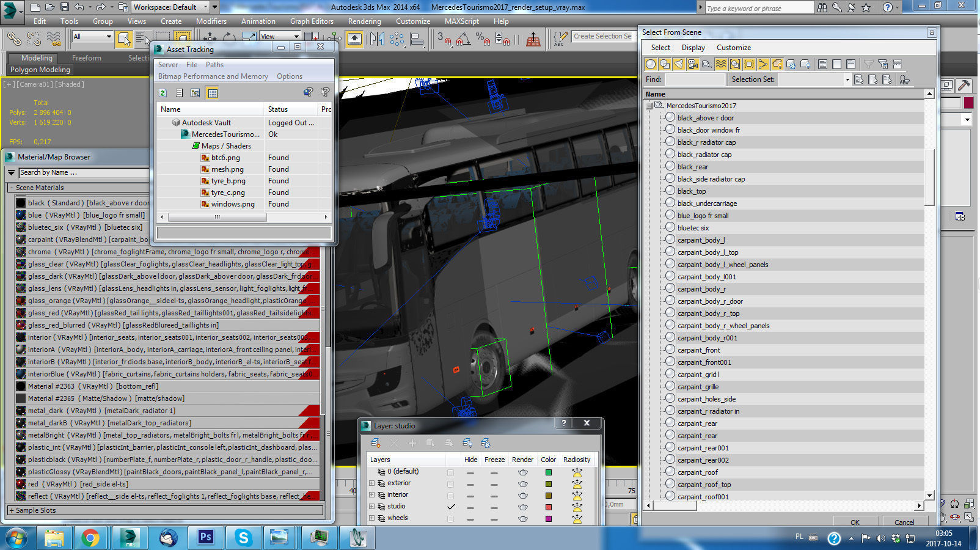The image size is (980, 550).
Task: Open Display menu in Select From Scene
Action: (693, 48)
